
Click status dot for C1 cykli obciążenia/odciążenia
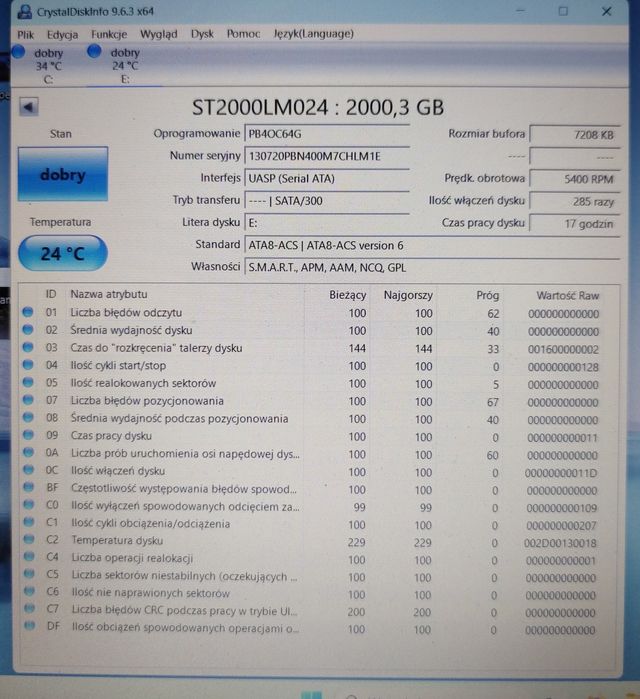[29, 522]
